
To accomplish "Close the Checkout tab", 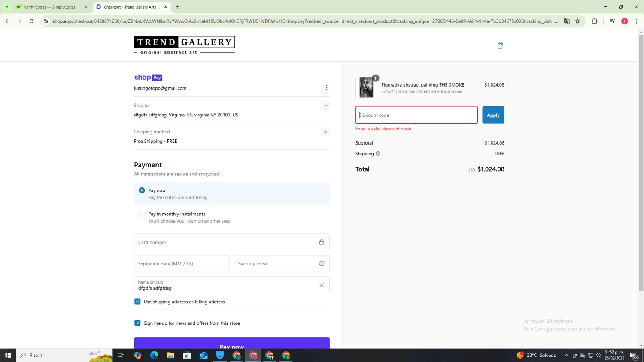I will pos(166,7).
